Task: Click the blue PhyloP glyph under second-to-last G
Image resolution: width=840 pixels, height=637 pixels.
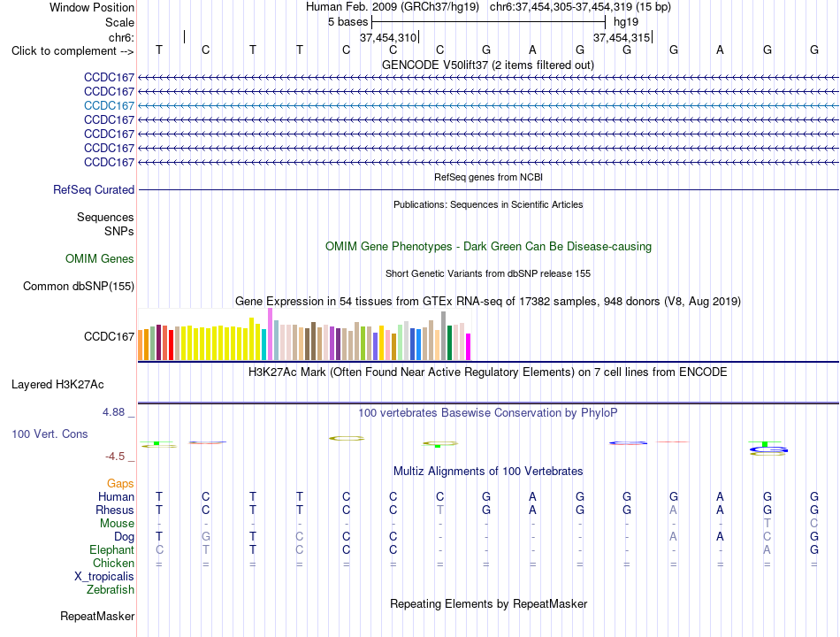Action: tap(770, 450)
